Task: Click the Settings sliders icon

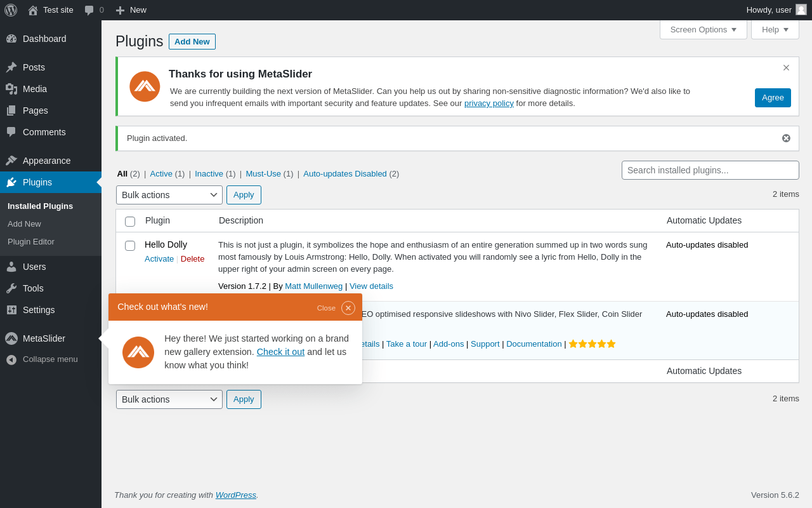Action: 11,310
